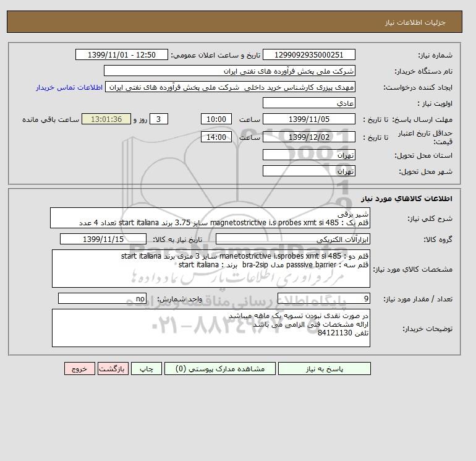Click the buyer organization name field
The image size is (476, 461).
pyautogui.click(x=229, y=71)
